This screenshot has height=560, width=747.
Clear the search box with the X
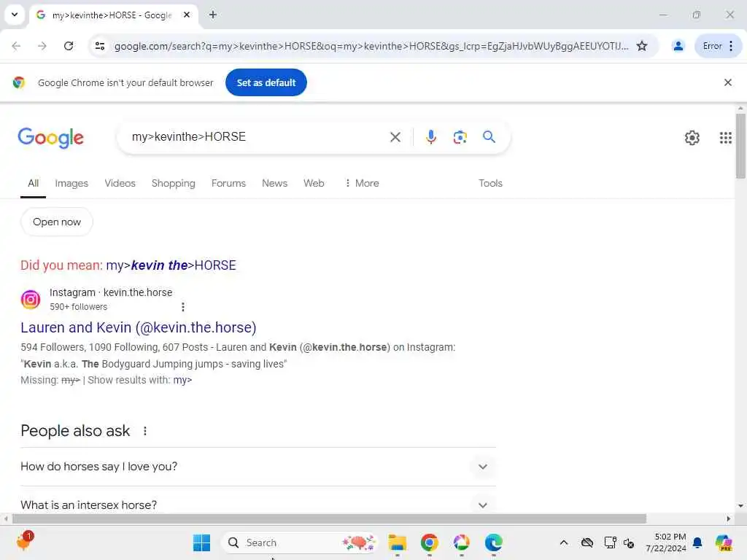coord(395,137)
